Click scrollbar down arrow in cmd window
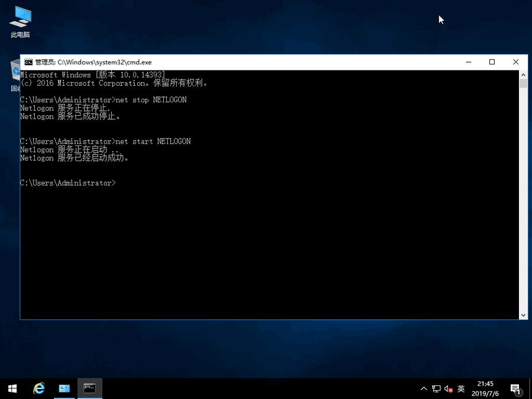This screenshot has height=399, width=532. pyautogui.click(x=523, y=314)
